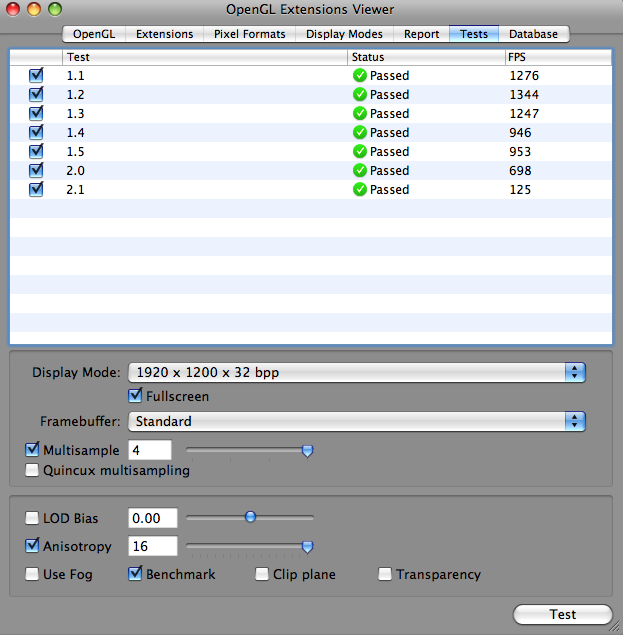The height and width of the screenshot is (635, 623).
Task: Click FPS value 1247
Action: pyautogui.click(x=524, y=114)
